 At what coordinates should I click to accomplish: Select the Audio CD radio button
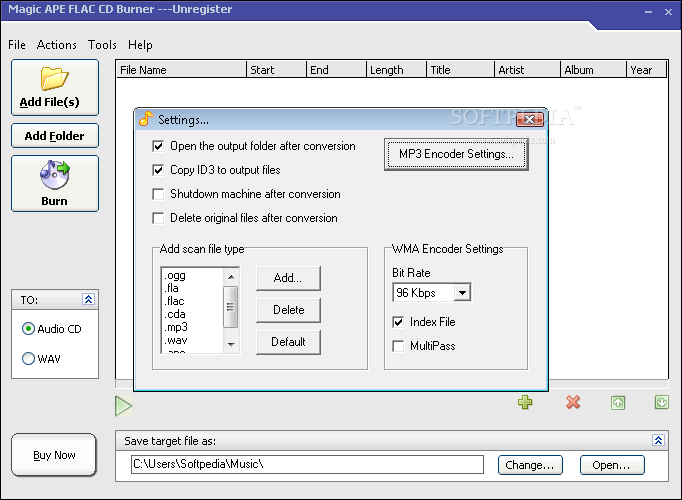point(28,329)
